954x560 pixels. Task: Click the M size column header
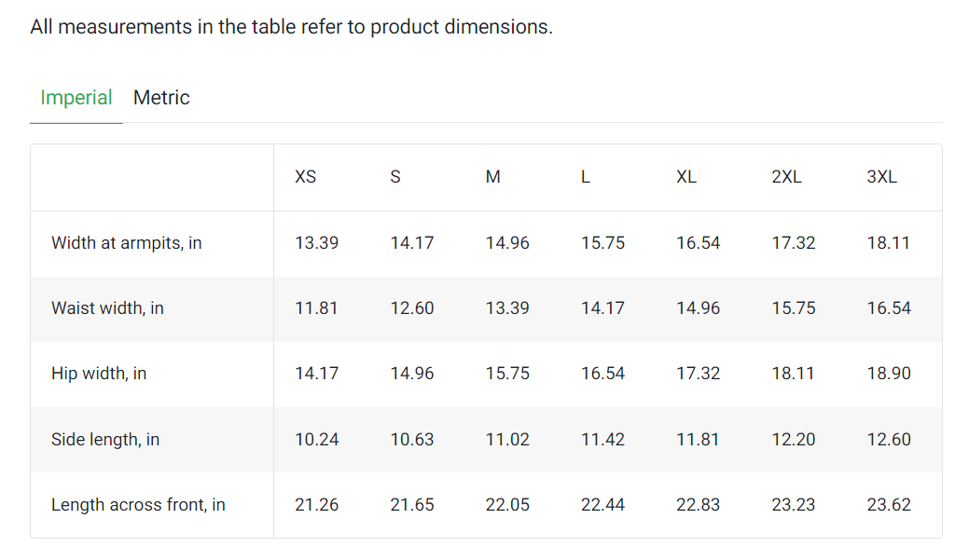click(x=493, y=177)
